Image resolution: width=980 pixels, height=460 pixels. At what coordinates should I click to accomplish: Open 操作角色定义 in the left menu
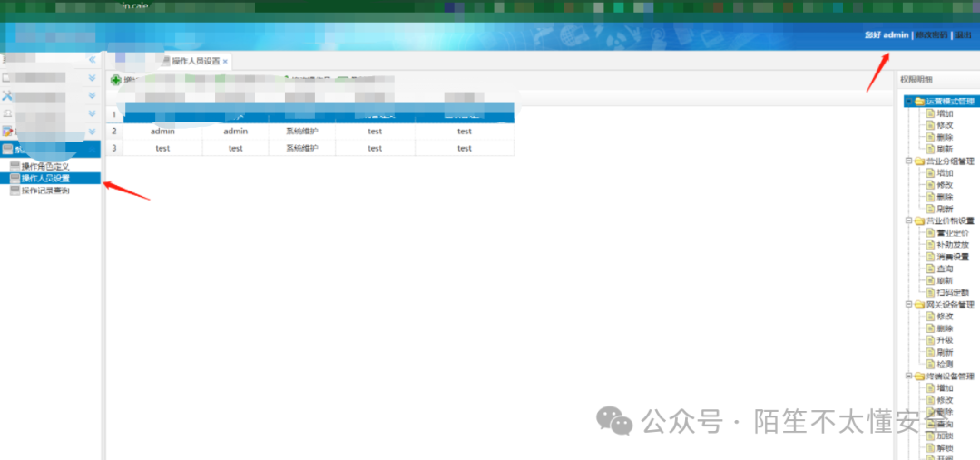tap(45, 166)
